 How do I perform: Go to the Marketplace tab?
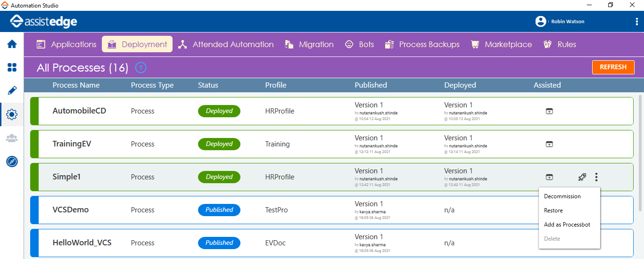coord(501,44)
